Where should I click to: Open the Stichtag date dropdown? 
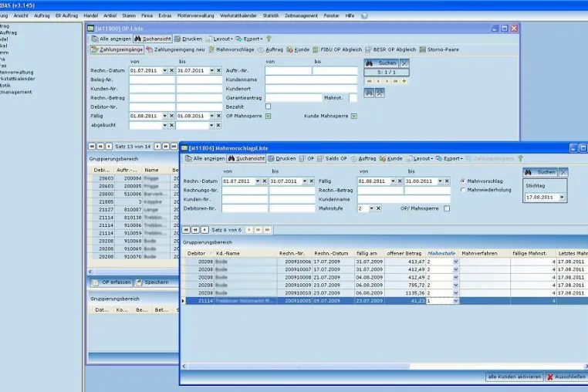pos(562,198)
